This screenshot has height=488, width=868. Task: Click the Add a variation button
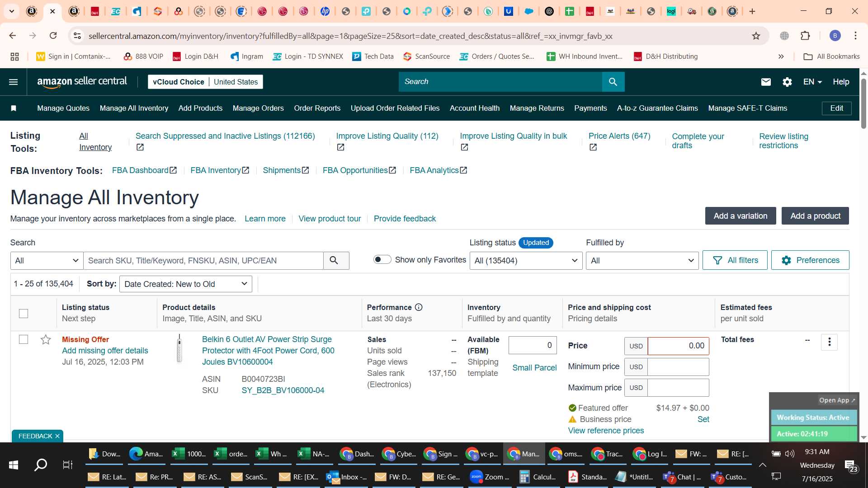pyautogui.click(x=741, y=216)
